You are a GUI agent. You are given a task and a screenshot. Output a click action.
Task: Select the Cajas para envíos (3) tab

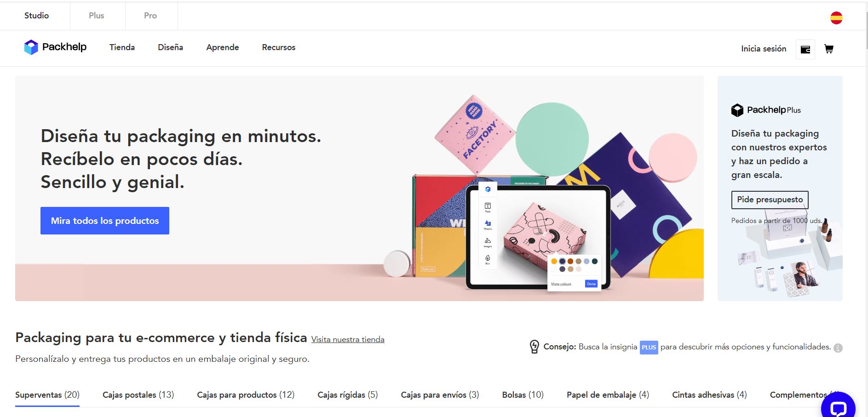[440, 395]
